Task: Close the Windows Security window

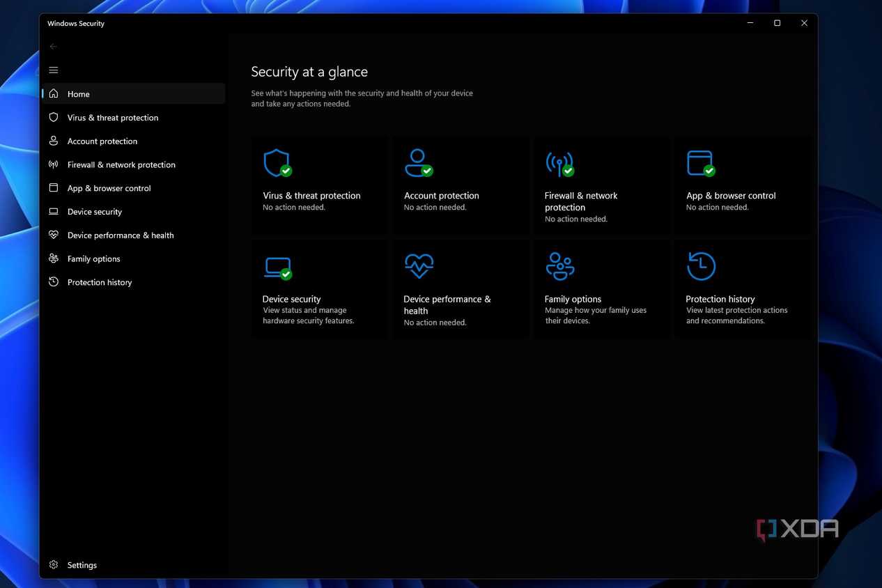Action: tap(804, 23)
